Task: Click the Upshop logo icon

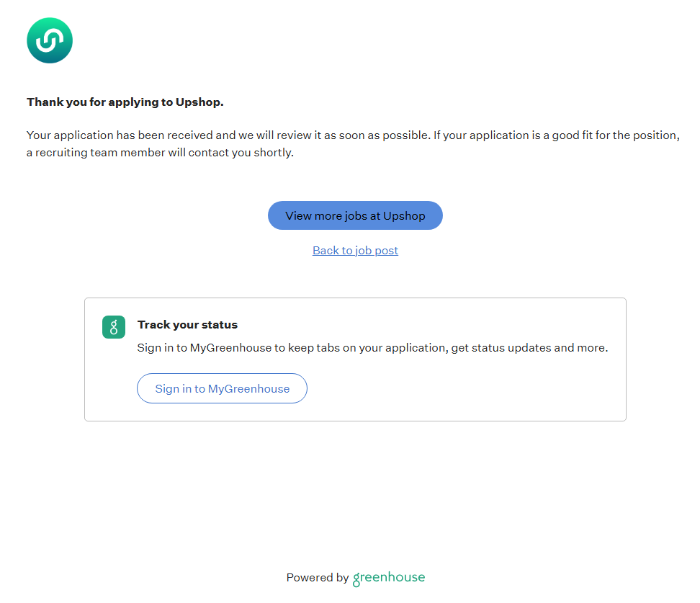Action: click(x=50, y=40)
